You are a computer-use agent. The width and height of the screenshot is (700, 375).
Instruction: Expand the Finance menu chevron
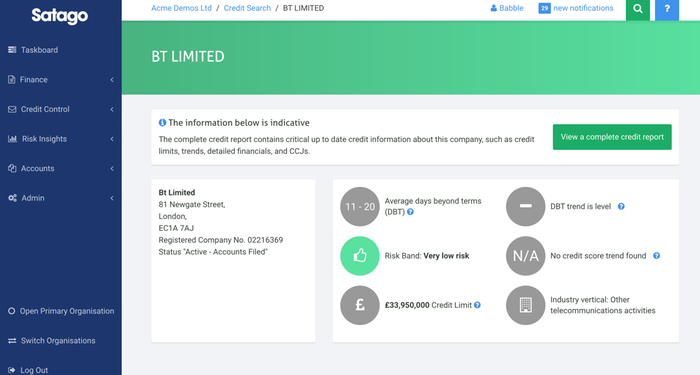(112, 79)
